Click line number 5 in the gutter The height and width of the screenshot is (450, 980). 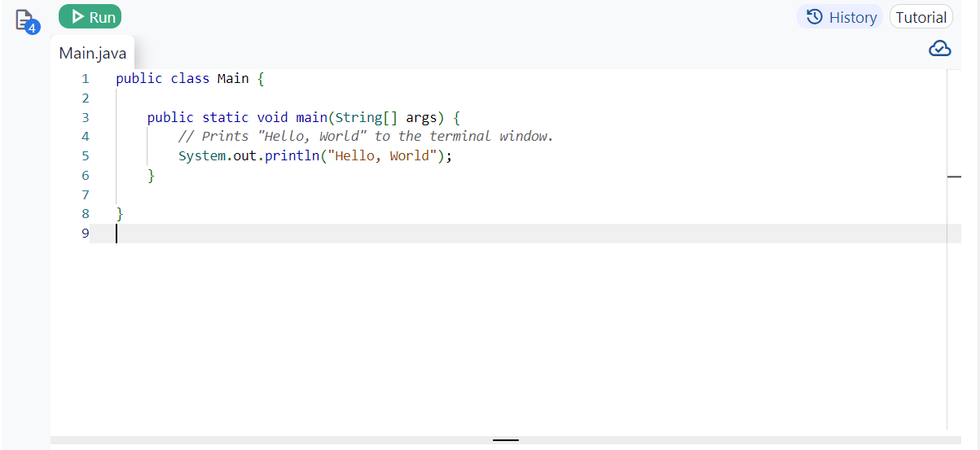pyautogui.click(x=85, y=156)
